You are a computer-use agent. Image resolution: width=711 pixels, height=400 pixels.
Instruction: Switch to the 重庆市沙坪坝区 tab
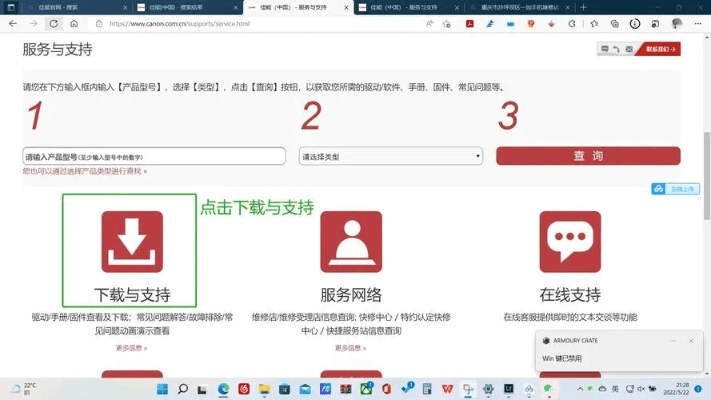[x=519, y=7]
